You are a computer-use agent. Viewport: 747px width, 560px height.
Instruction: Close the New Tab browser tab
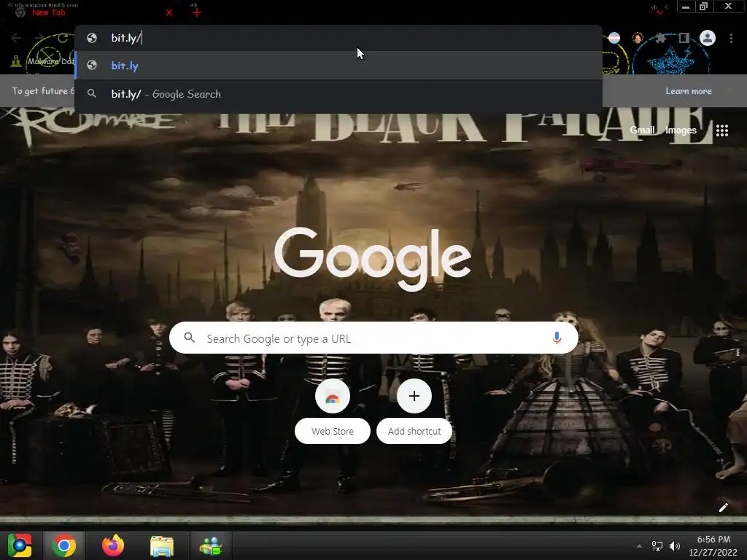[x=169, y=13]
